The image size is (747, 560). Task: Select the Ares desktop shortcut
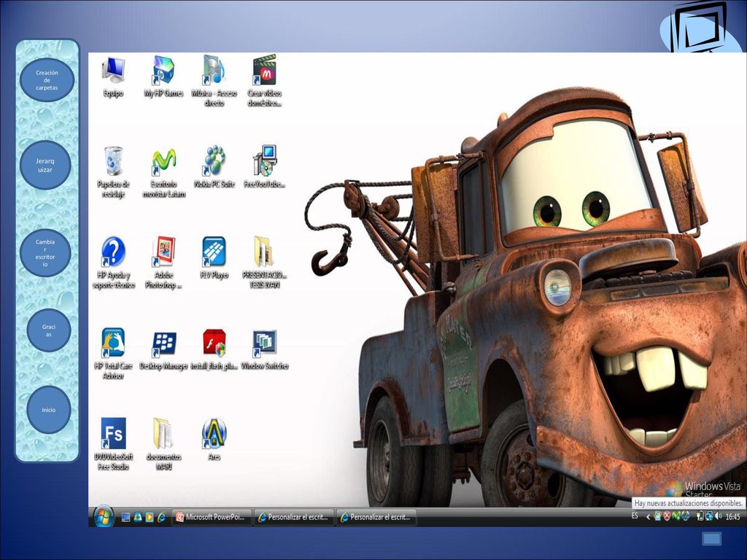pyautogui.click(x=214, y=440)
